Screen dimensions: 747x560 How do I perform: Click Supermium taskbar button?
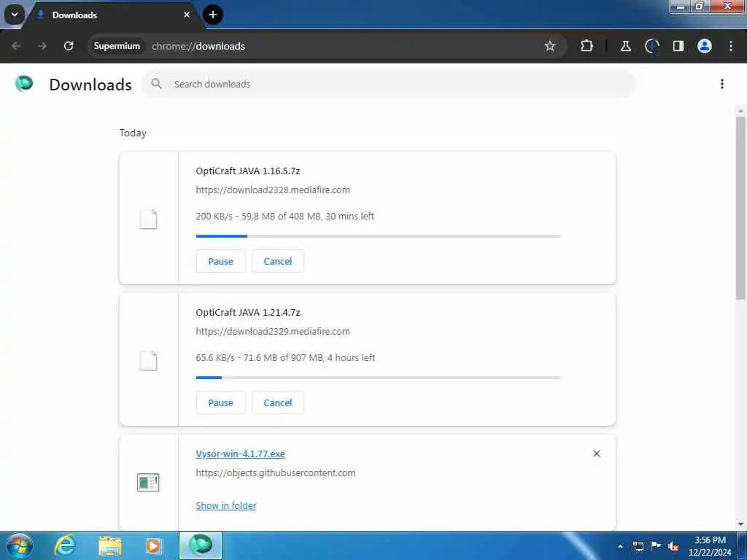[x=201, y=545]
